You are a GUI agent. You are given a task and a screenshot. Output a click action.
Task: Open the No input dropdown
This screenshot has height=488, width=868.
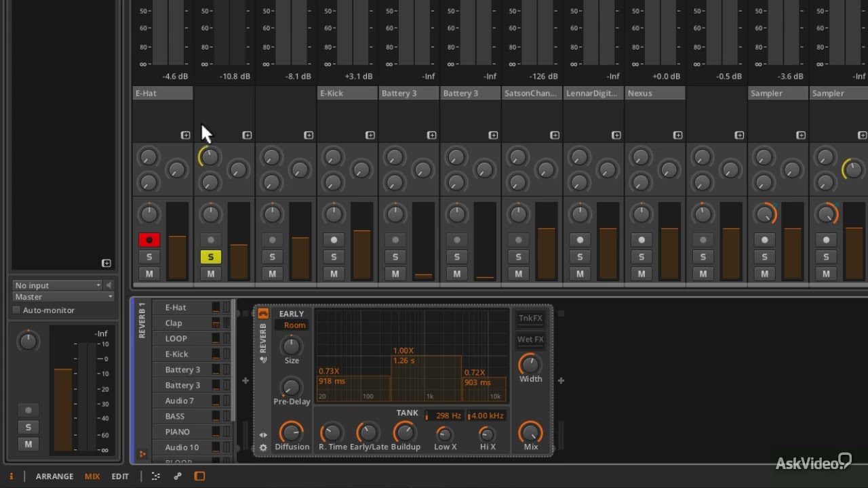pyautogui.click(x=58, y=285)
